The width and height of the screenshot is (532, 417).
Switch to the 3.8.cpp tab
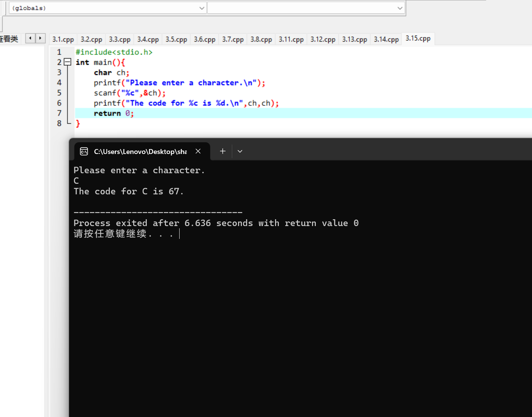point(261,39)
